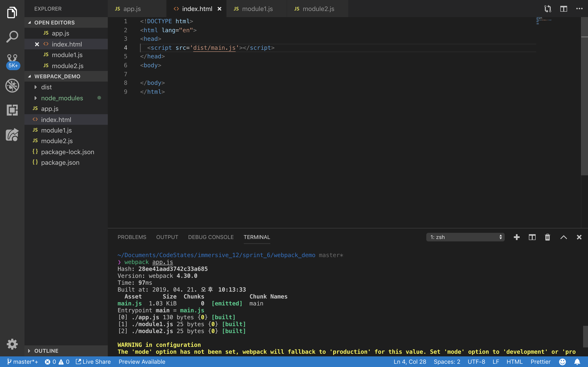The image size is (588, 367).
Task: Open the Debug view icon
Action: [x=12, y=85]
